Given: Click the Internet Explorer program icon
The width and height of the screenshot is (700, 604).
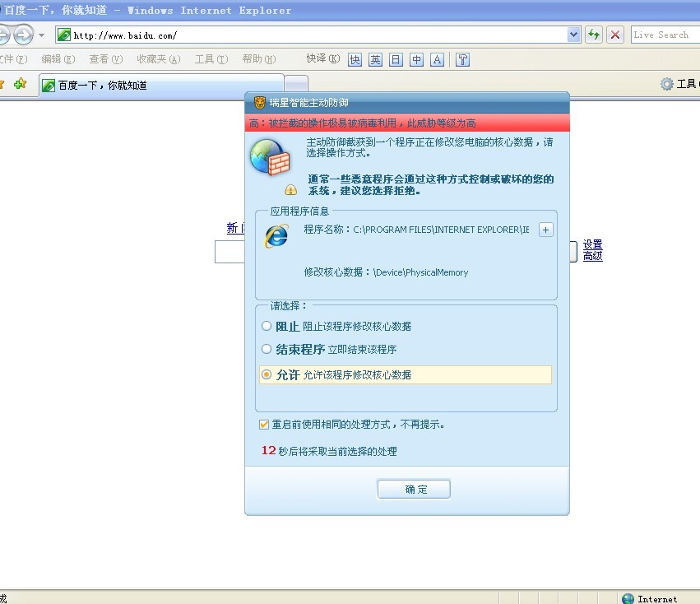Looking at the screenshot, I should click(x=276, y=236).
